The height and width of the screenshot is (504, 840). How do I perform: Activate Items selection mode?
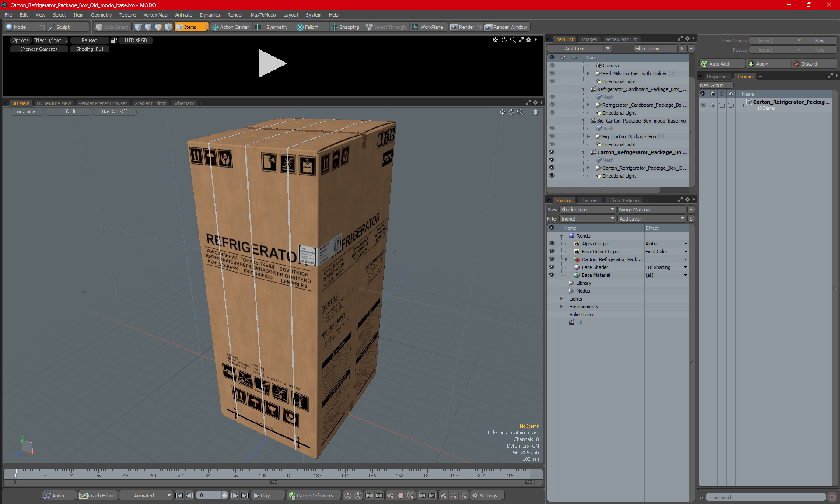pyautogui.click(x=191, y=27)
